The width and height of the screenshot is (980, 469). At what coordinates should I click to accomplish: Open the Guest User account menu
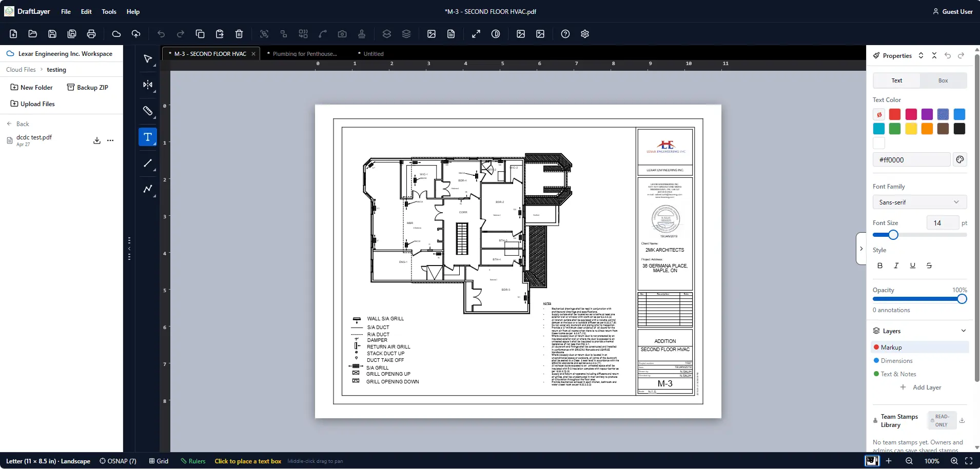pos(952,11)
